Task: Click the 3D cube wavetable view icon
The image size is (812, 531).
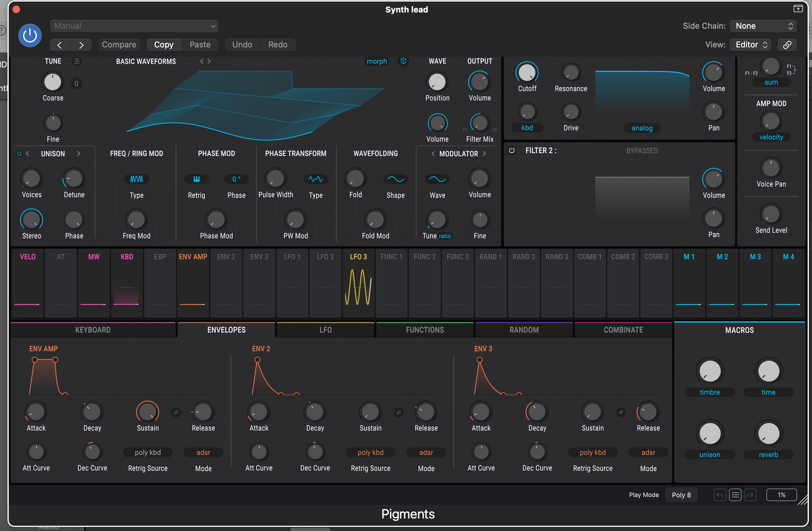Action: tap(403, 61)
